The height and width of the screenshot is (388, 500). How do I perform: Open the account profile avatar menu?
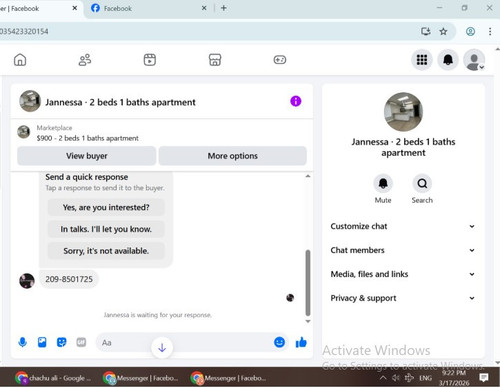coord(474,60)
